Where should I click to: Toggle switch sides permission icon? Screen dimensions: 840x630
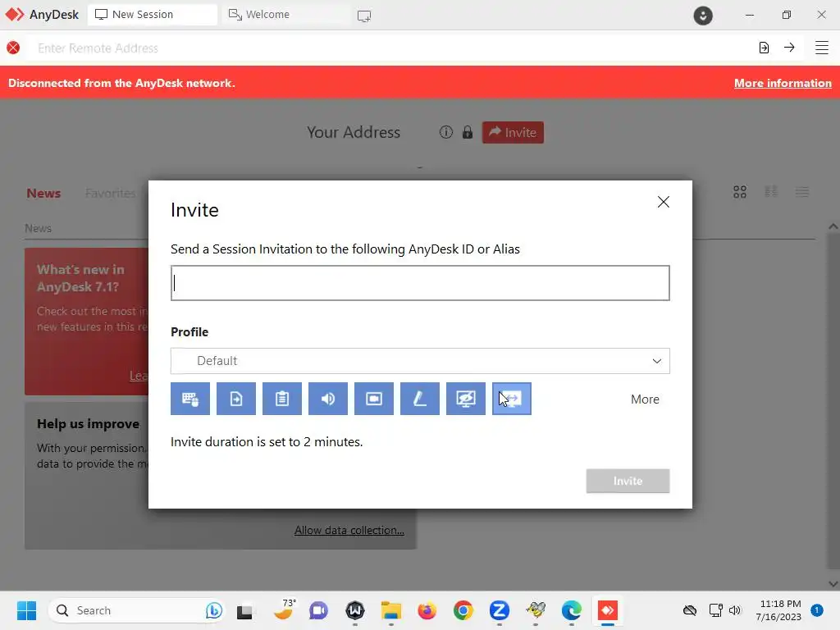click(512, 399)
